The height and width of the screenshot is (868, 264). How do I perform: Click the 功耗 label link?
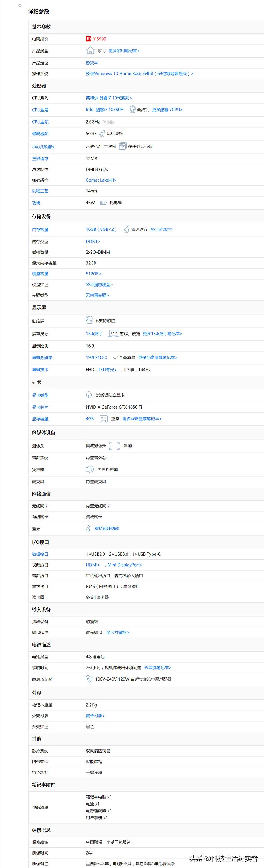pos(36,203)
